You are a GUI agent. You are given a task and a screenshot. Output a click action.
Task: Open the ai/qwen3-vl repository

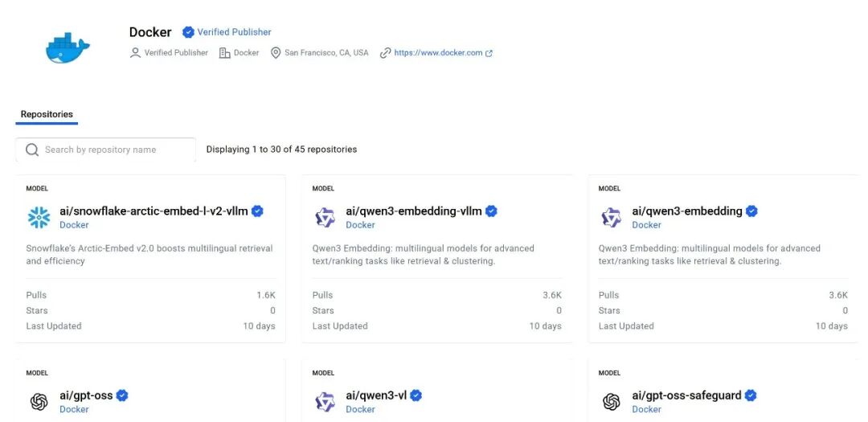click(x=376, y=395)
